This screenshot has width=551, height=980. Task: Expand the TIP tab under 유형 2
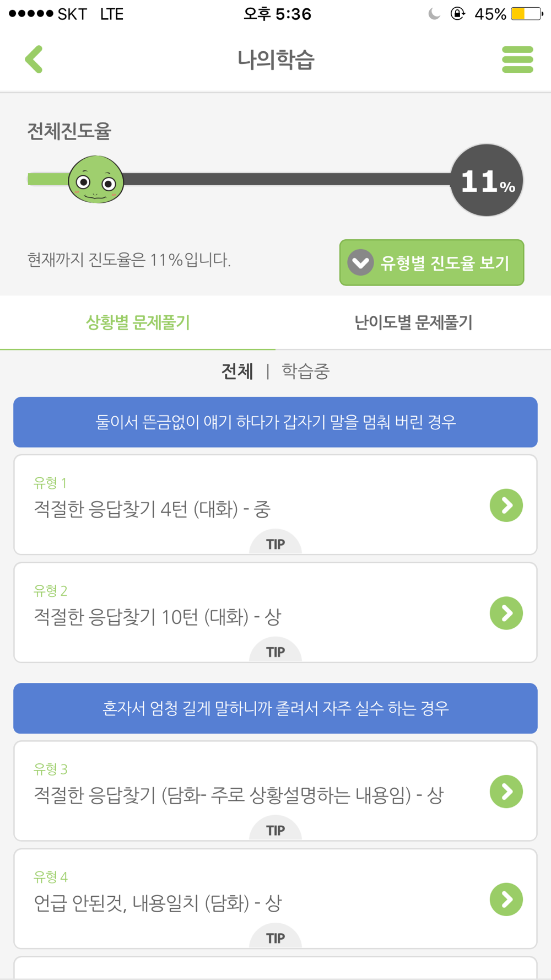coord(275,652)
